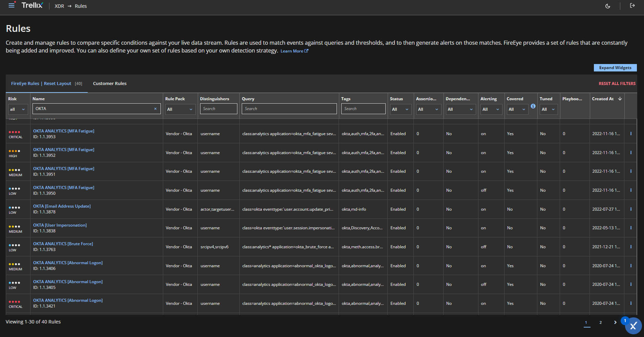Open the chat assistant bubble
Image resolution: width=644 pixels, height=337 pixels.
click(x=633, y=326)
